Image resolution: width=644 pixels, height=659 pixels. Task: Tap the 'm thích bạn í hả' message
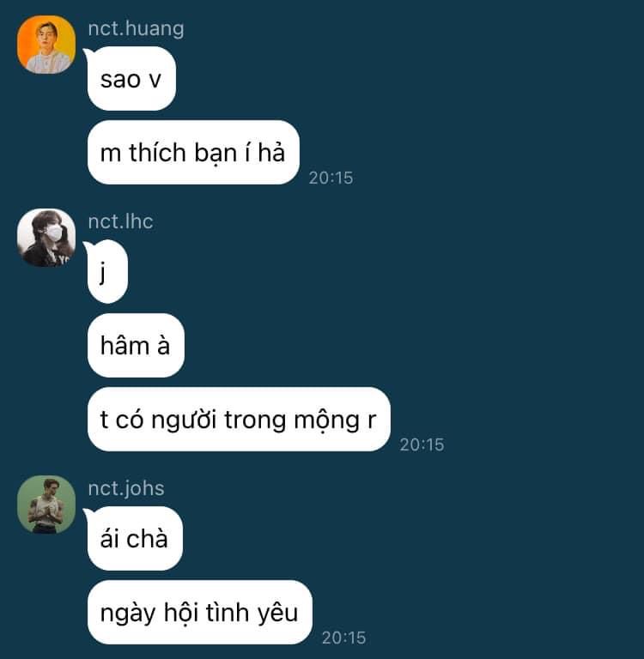point(193,152)
